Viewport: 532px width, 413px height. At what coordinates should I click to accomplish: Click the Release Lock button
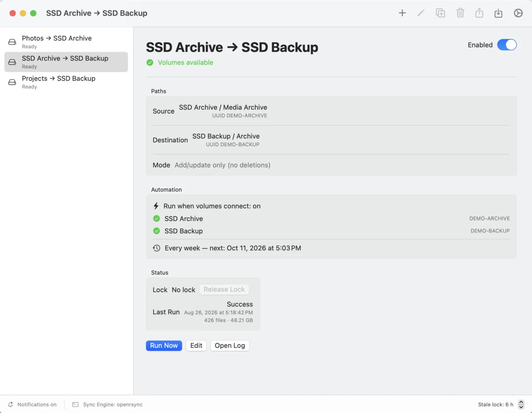click(x=224, y=290)
